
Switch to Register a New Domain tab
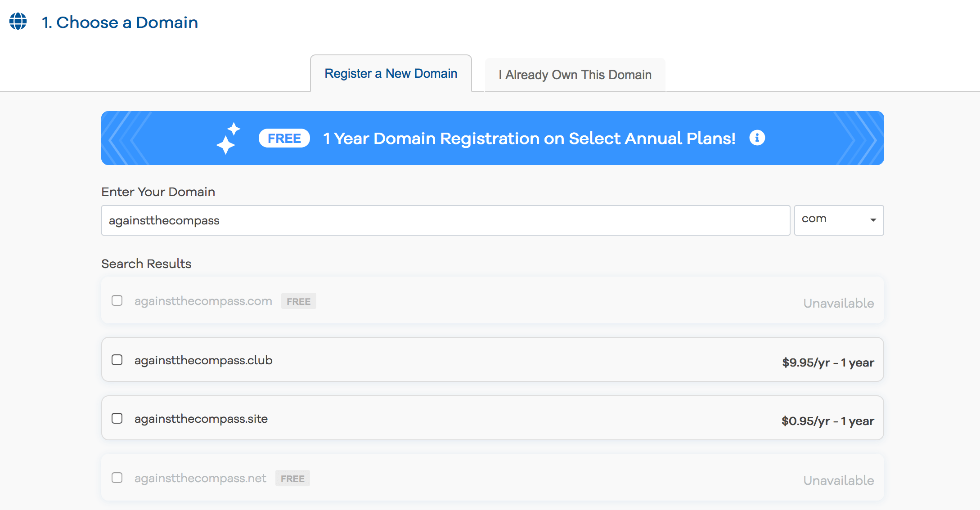click(x=391, y=73)
